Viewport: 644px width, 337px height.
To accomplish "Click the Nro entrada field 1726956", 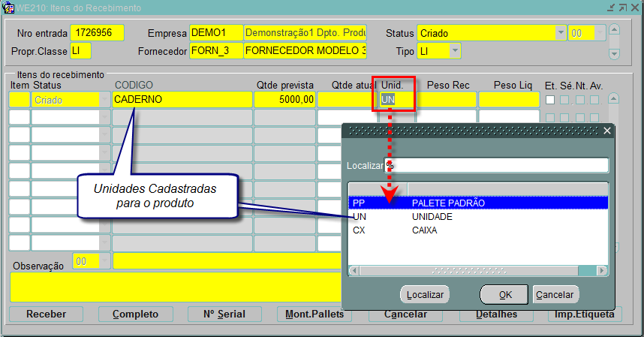I will 97,33.
